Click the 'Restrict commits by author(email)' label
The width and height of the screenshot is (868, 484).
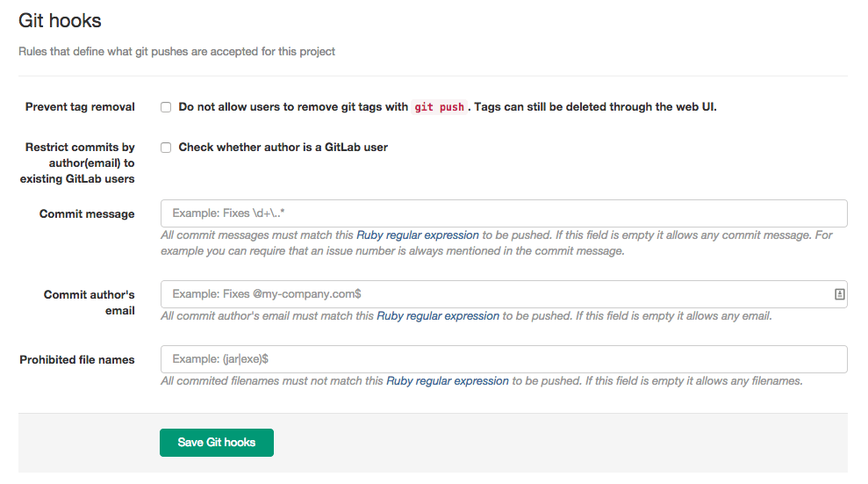79,163
